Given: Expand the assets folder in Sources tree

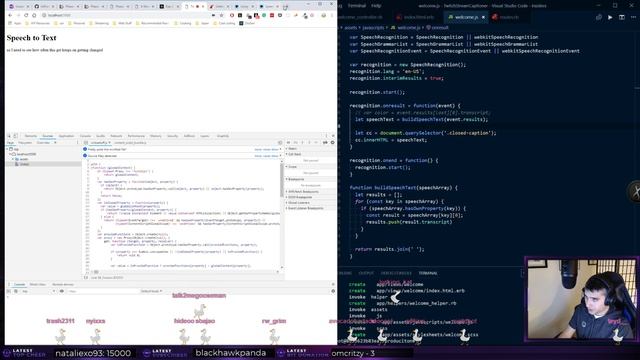Looking at the screenshot, I should pos(13,159).
